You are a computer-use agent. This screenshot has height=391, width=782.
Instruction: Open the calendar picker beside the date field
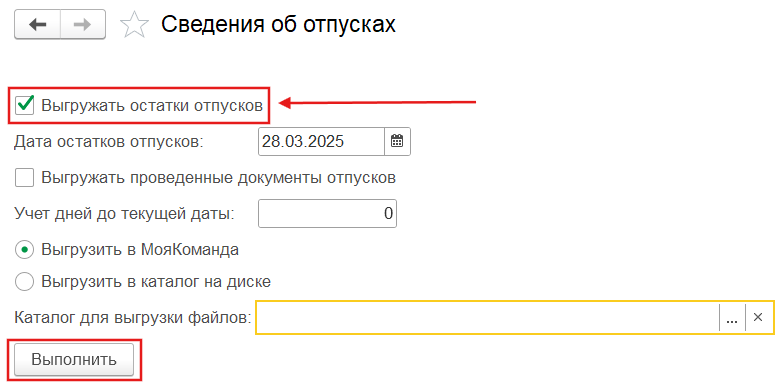coord(397,142)
